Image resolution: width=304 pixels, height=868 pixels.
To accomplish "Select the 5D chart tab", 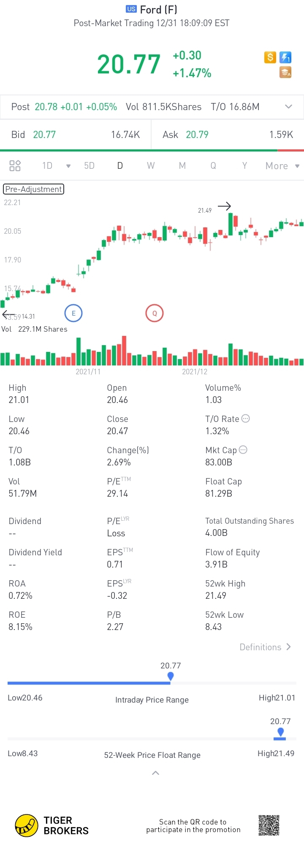I will pyautogui.click(x=89, y=165).
